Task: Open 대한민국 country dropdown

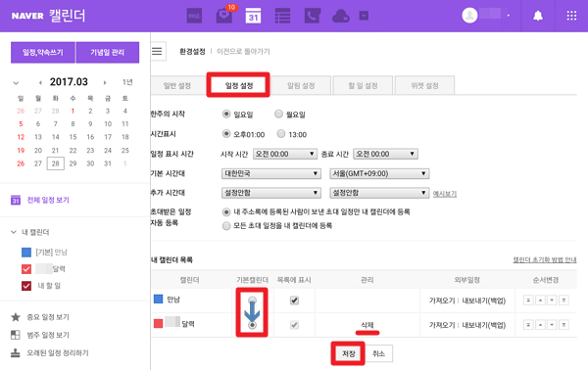Action: 271,173
